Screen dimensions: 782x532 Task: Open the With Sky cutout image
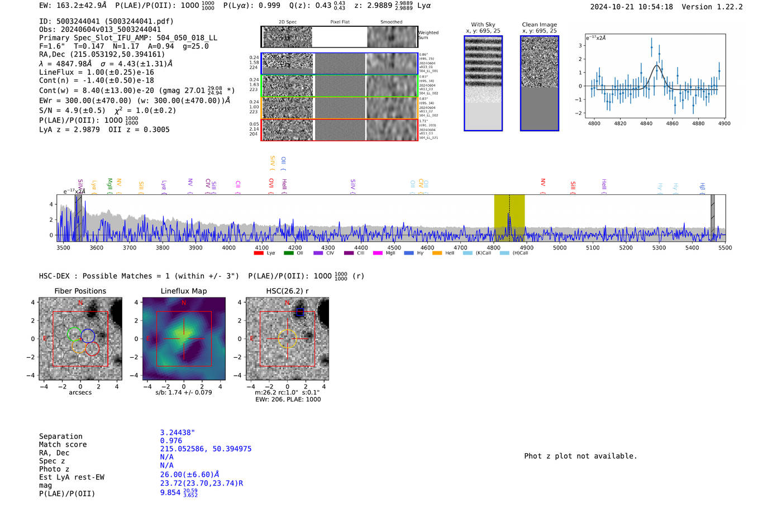(483, 83)
